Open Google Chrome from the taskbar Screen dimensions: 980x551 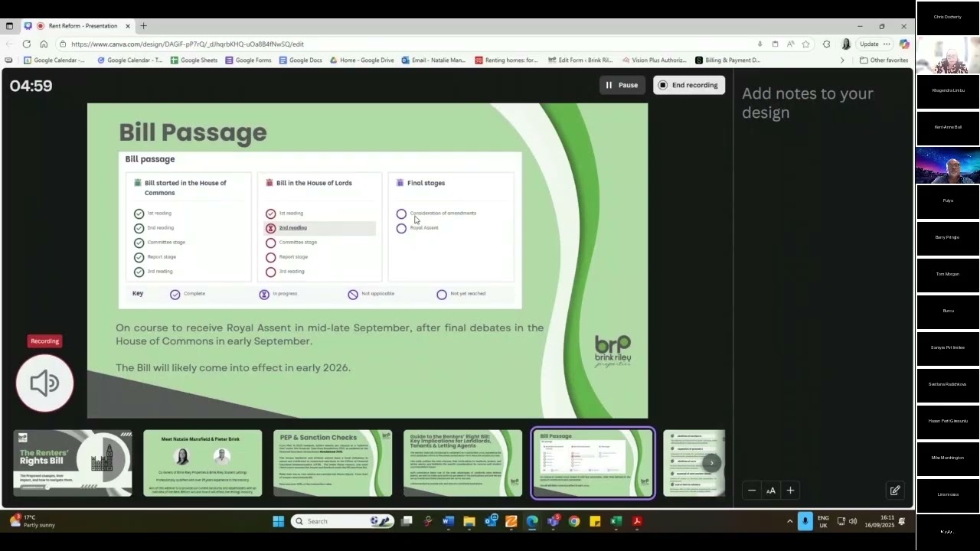(x=574, y=521)
